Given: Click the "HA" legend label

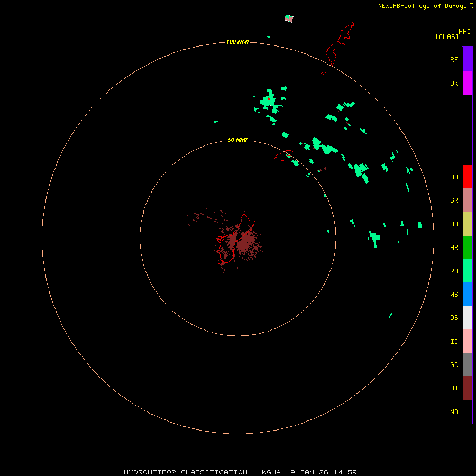Looking at the screenshot, I should 454,177.
